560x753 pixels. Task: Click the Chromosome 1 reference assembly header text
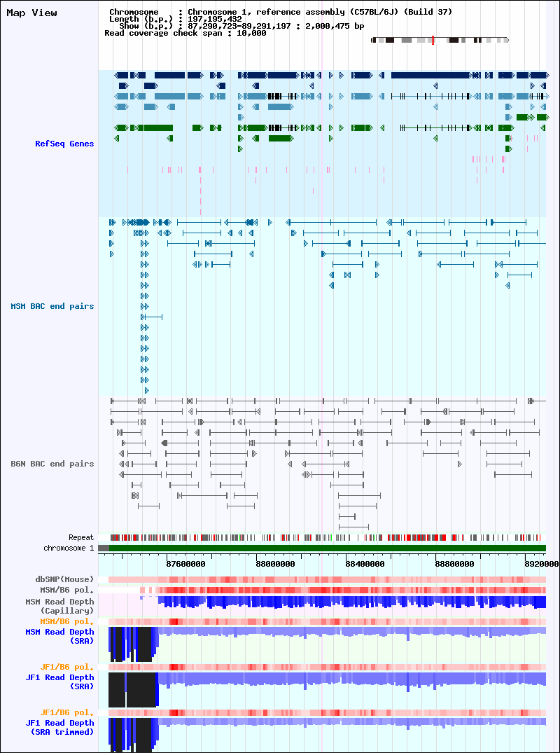point(320,12)
